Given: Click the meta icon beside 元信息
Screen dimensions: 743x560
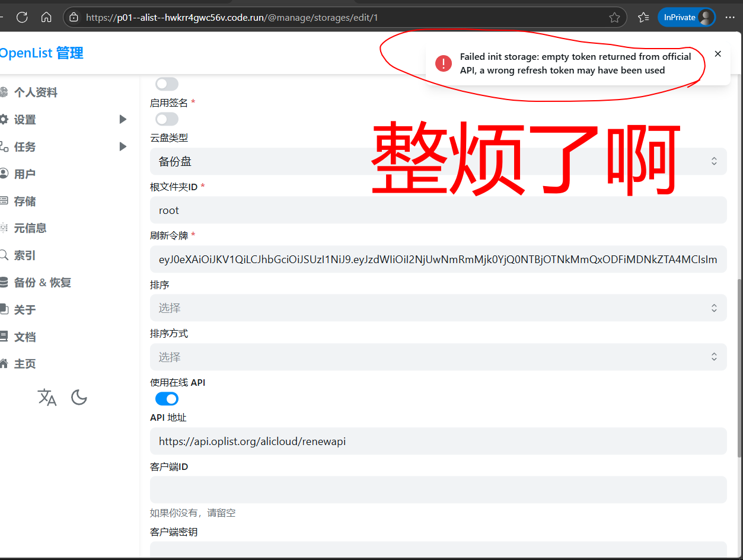Looking at the screenshot, I should 4,228.
